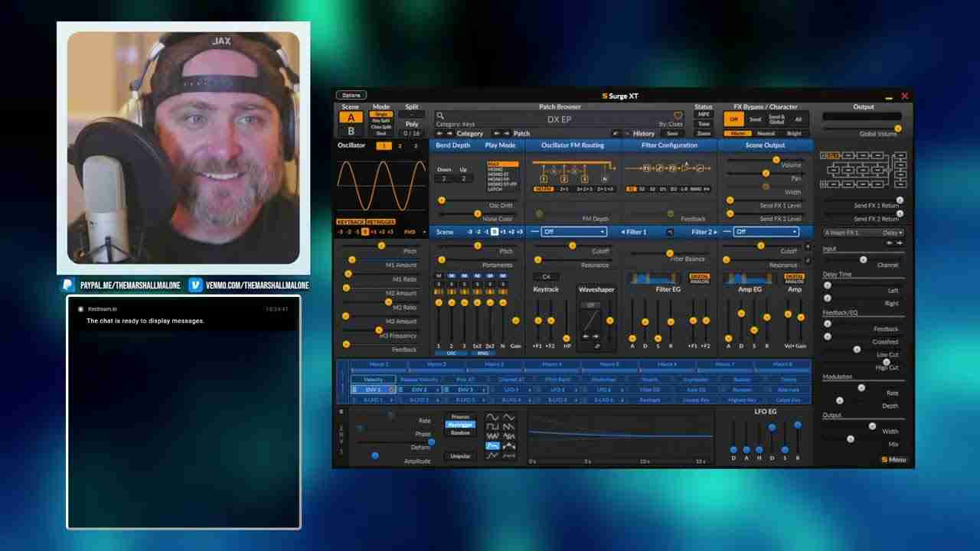Toggle oscillator Keytrack button
This screenshot has width=980, height=551.
click(351, 222)
